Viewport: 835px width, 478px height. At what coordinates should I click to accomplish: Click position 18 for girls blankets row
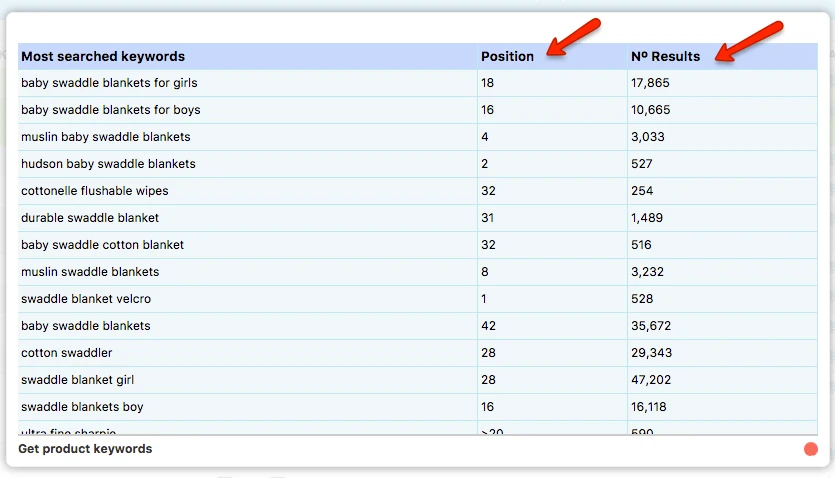pos(487,83)
